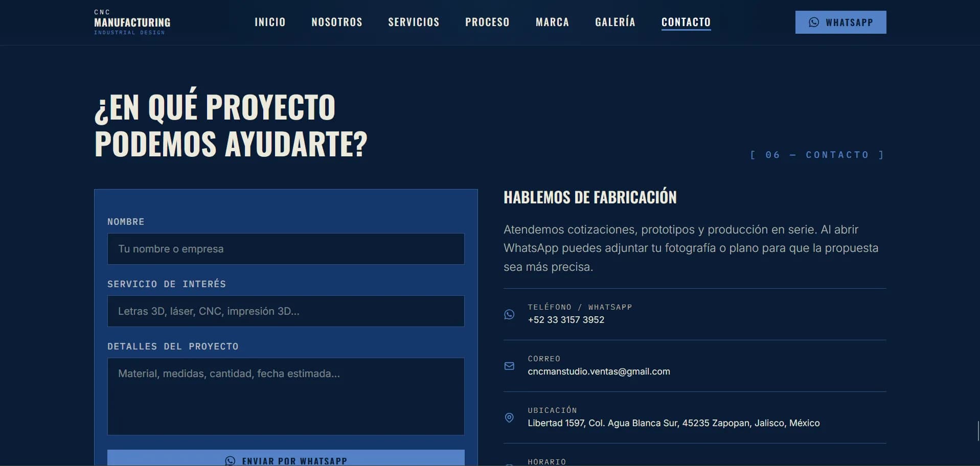Click the Servicio de interés input
The height and width of the screenshot is (466, 980).
tap(286, 311)
